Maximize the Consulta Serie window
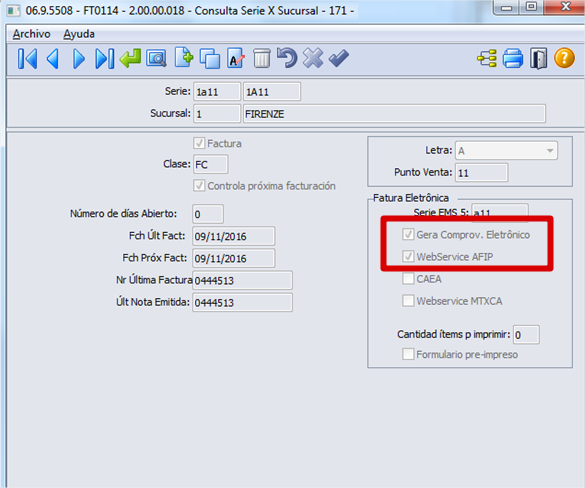 click(531, 7)
